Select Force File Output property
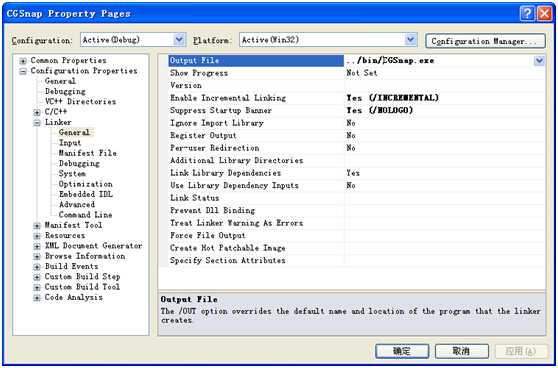558x368 pixels. pos(208,235)
